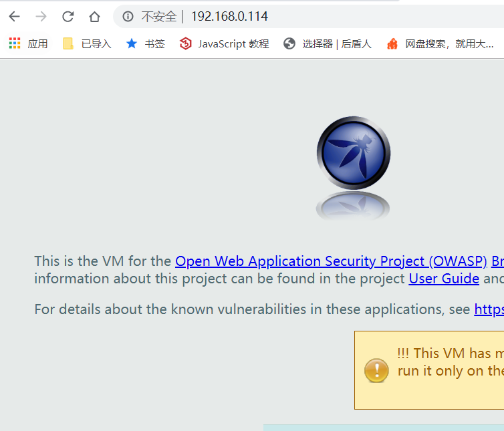Open the site info icon beside 不安全

(128, 17)
